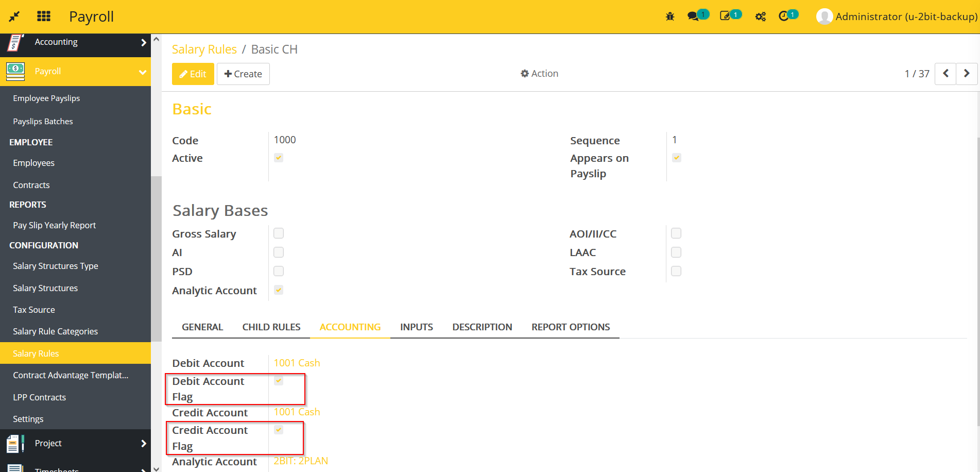Screen dimensions: 980x472
Task: Switch to the Report Options tab
Action: [571, 327]
